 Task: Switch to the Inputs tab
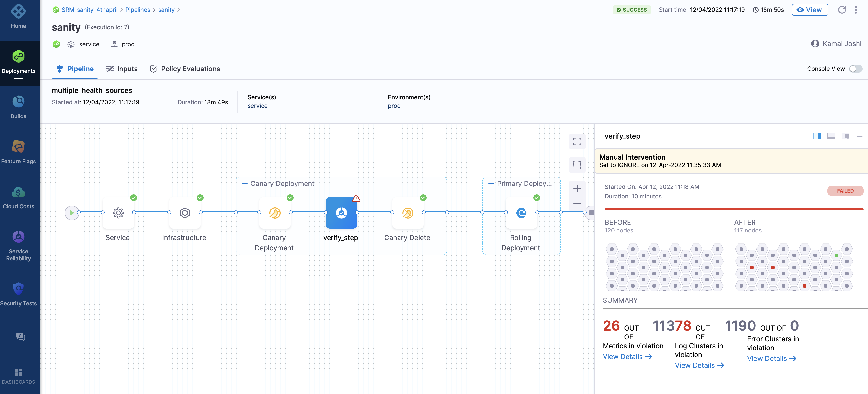(x=122, y=69)
